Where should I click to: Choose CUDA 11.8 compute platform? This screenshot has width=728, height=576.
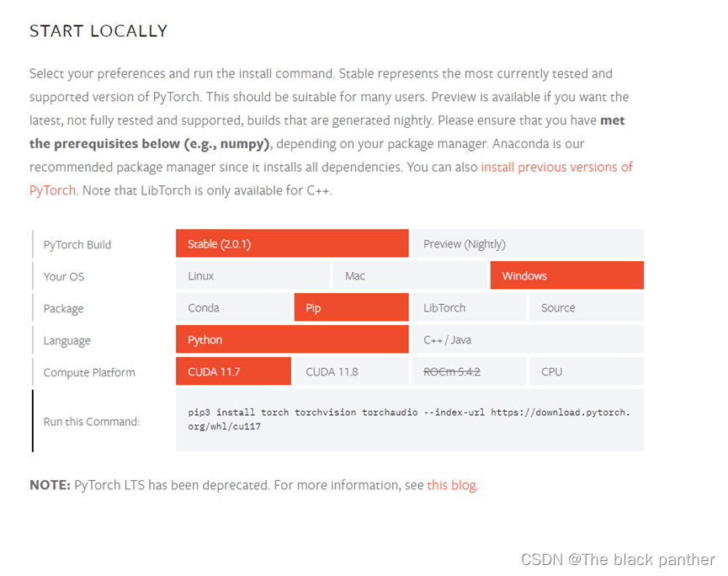tap(351, 371)
